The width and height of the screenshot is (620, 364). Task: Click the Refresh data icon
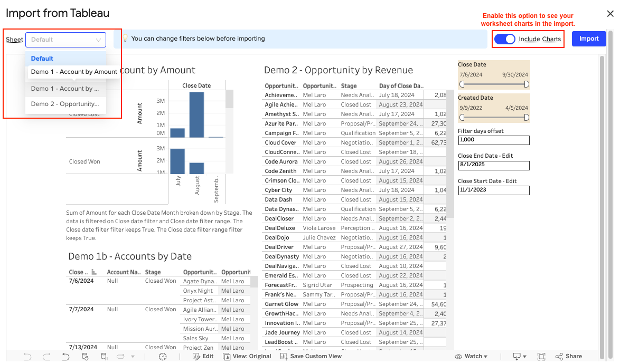(x=85, y=357)
